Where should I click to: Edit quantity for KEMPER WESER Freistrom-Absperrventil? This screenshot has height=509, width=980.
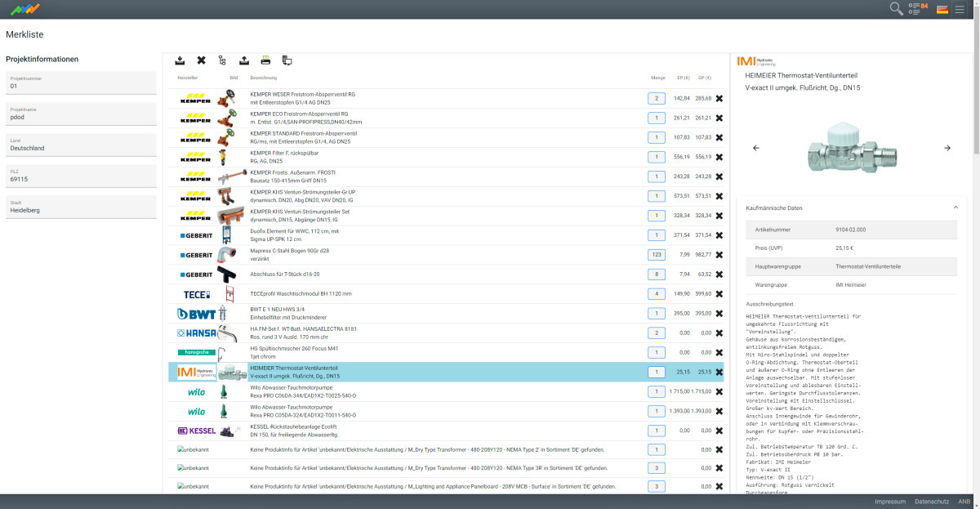[657, 98]
